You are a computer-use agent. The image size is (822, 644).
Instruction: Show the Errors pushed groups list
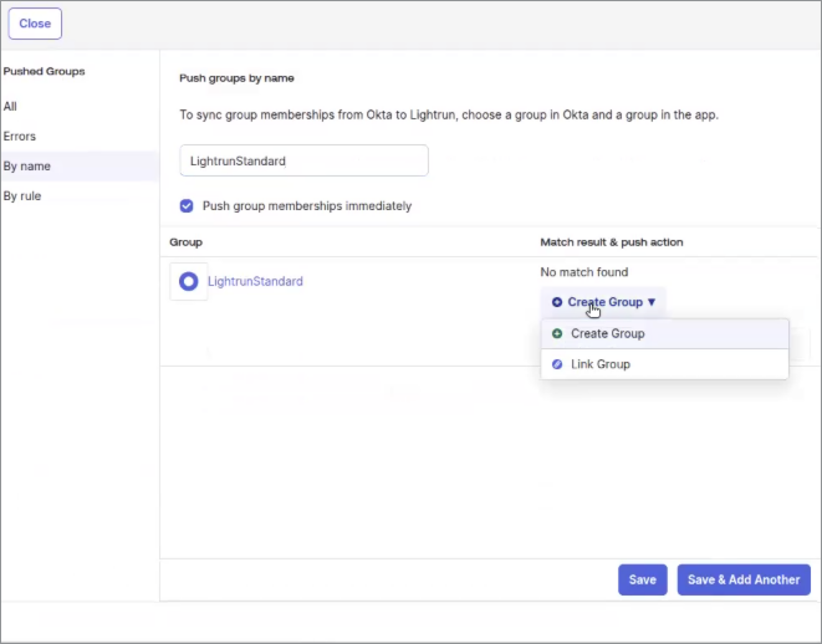tap(20, 136)
